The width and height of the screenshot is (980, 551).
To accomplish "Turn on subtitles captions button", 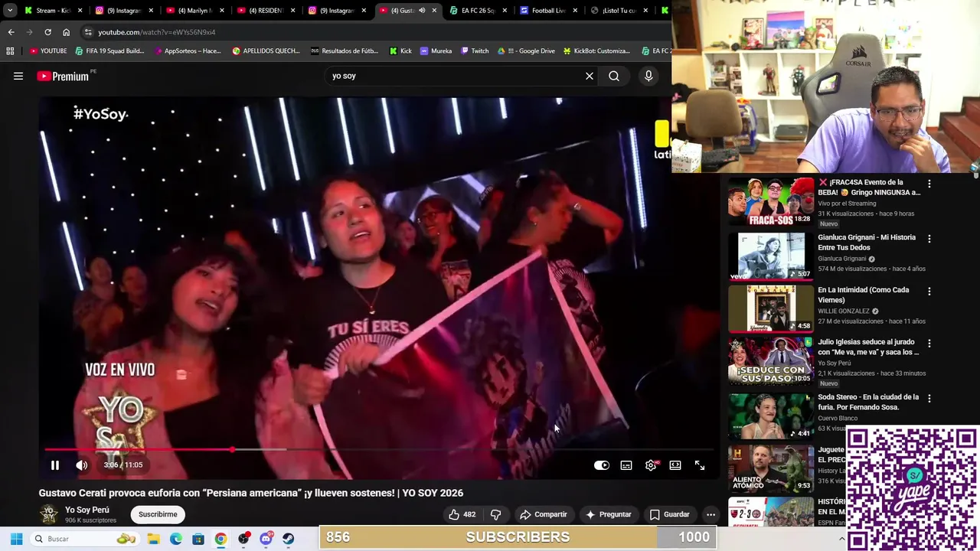I will pos(626,465).
